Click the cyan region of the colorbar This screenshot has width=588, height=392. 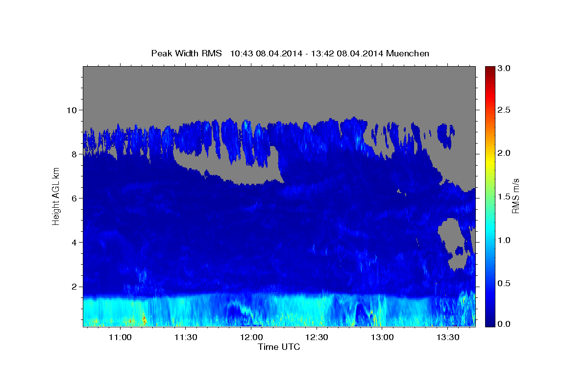pos(490,230)
